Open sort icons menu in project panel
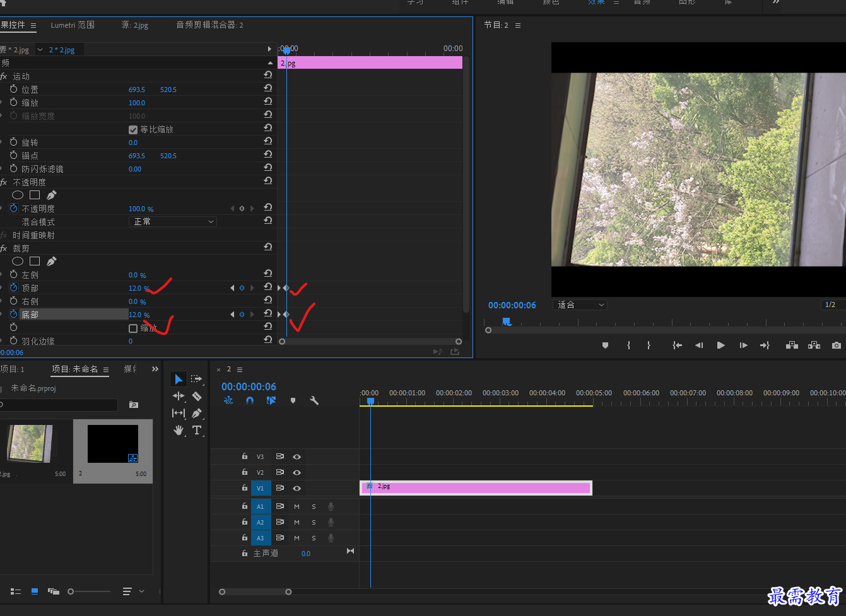Image resolution: width=846 pixels, height=616 pixels. tap(133, 591)
